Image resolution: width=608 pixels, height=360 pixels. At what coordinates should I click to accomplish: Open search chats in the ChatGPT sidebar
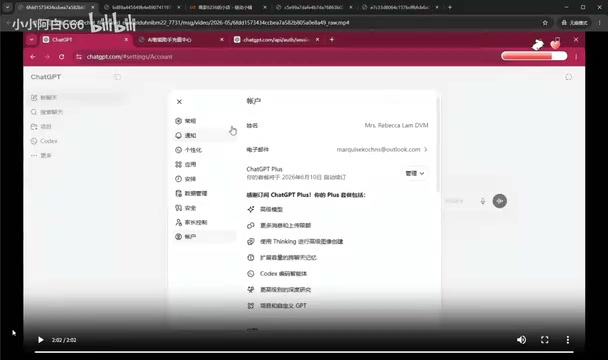[47, 112]
